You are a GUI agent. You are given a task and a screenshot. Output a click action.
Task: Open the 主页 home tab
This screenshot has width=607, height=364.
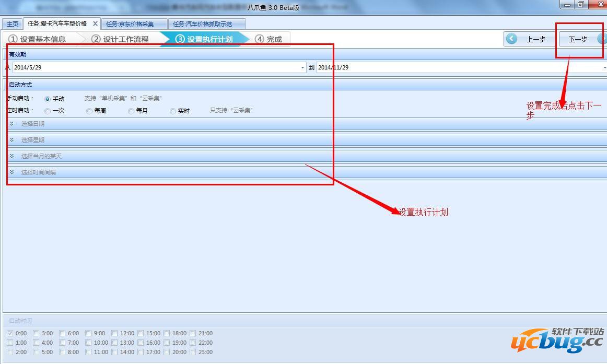pyautogui.click(x=13, y=24)
